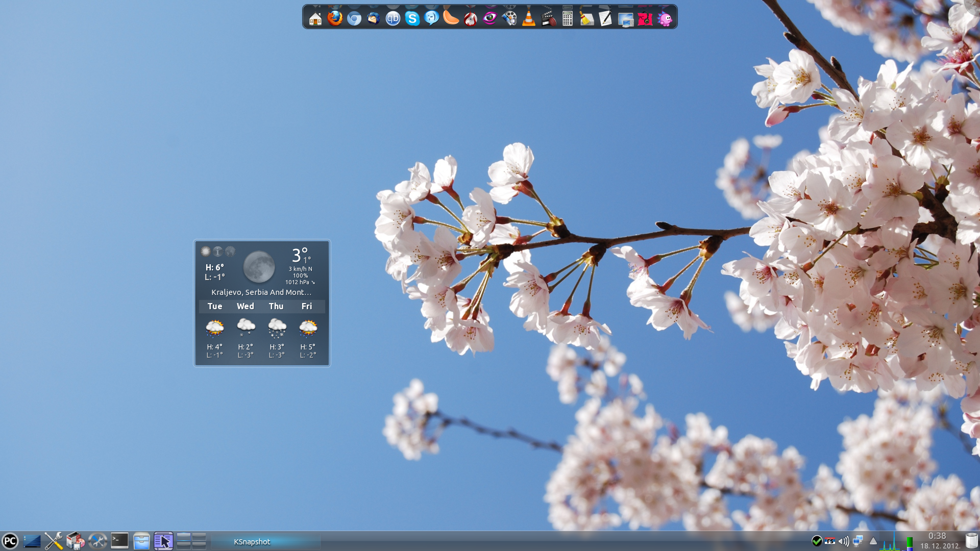This screenshot has width=980, height=551.
Task: Open the network connections tray icon
Action: click(x=858, y=541)
